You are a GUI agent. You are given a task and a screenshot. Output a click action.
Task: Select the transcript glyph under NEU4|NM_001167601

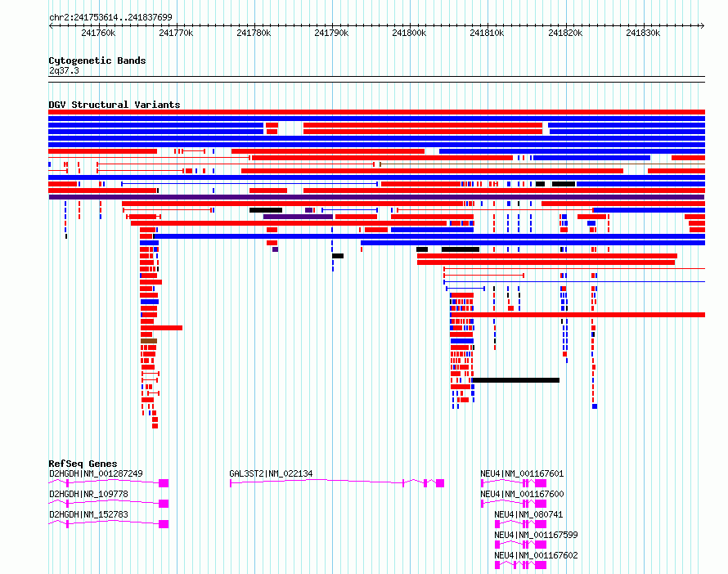514,483
